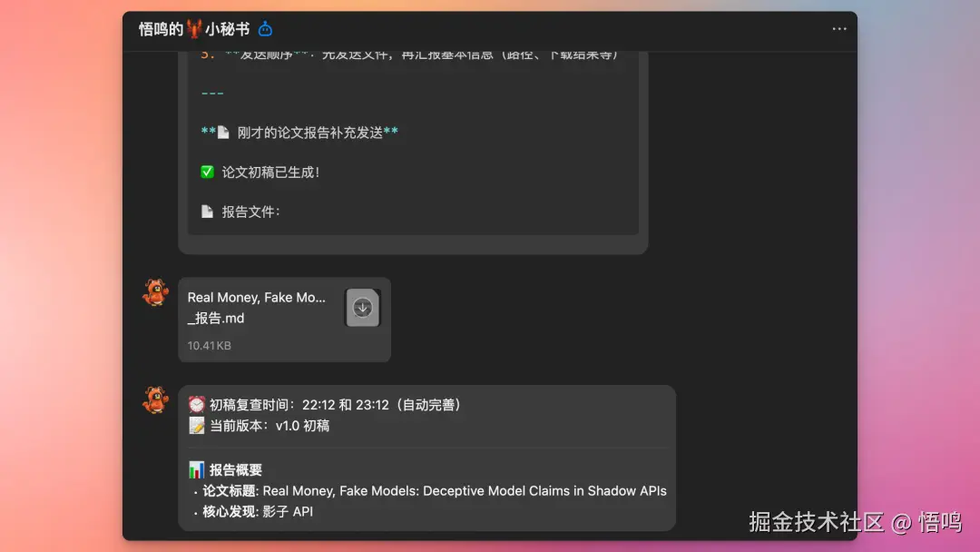Click the document icon beside 报告文件
Viewport: 980px width, 552px height.
coord(206,211)
